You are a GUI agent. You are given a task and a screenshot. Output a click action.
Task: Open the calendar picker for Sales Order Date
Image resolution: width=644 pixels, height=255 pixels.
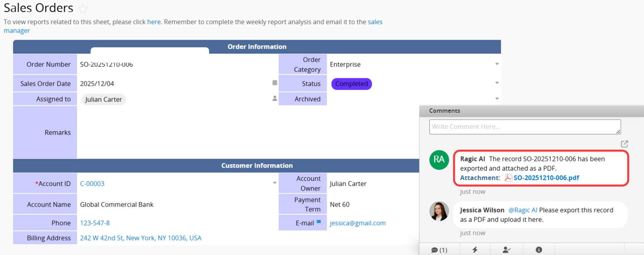tap(275, 83)
